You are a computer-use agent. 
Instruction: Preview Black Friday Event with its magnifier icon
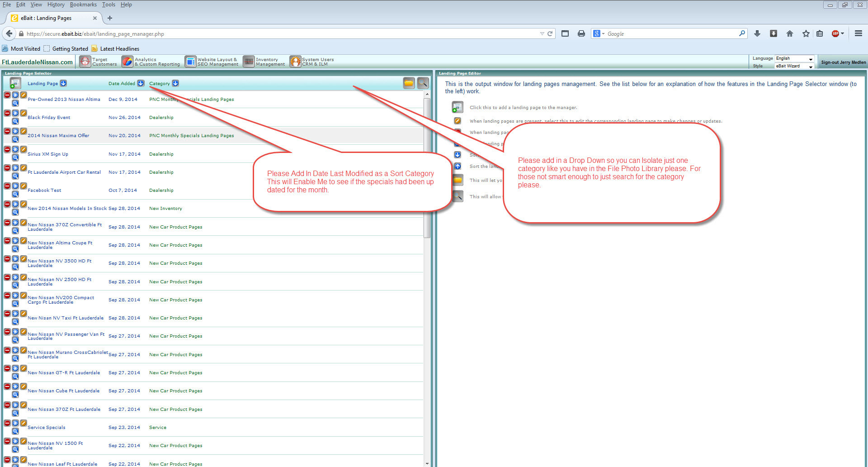click(x=15, y=121)
